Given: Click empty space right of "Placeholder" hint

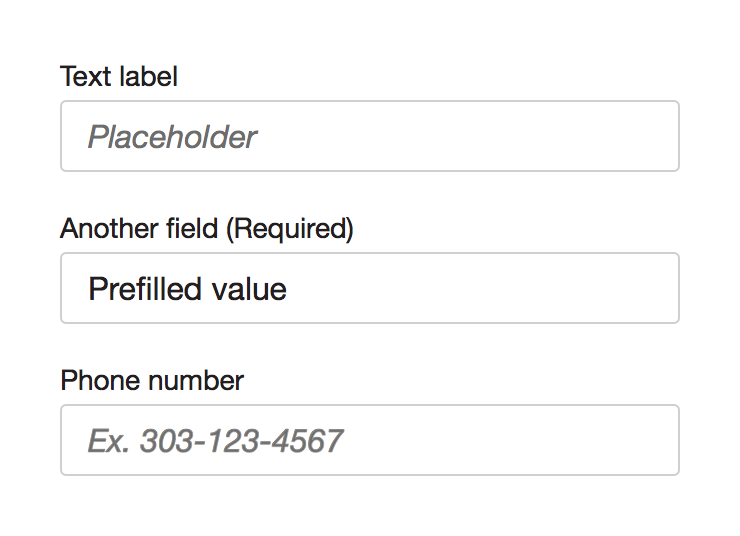Looking at the screenshot, I should [470, 136].
